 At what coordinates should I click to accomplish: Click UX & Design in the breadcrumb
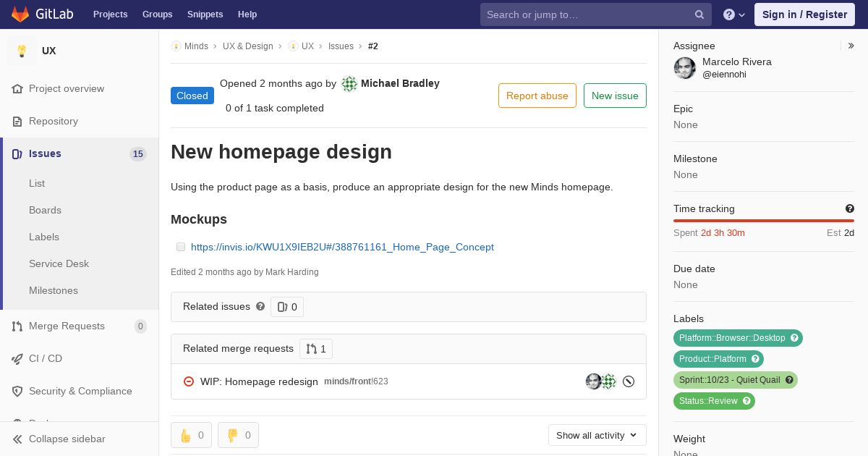pos(248,46)
